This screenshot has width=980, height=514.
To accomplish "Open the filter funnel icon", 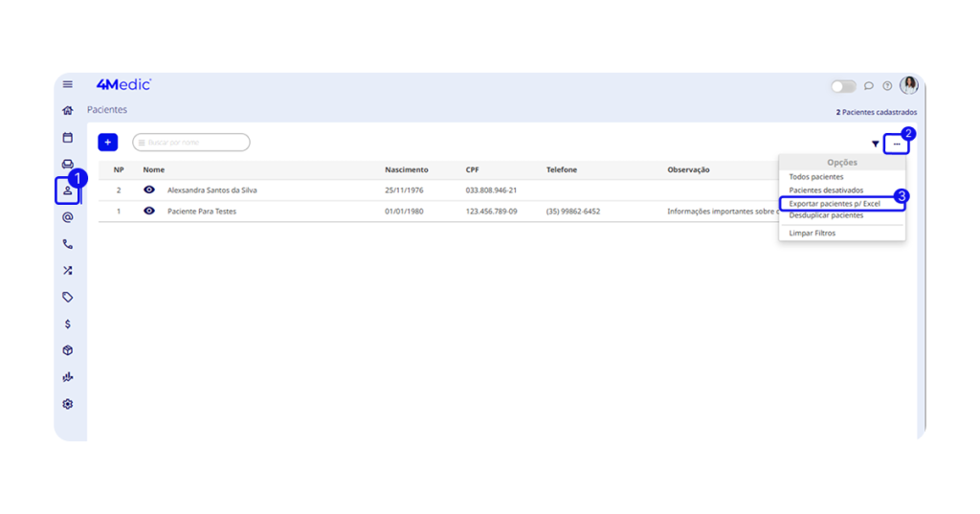I will point(875,144).
